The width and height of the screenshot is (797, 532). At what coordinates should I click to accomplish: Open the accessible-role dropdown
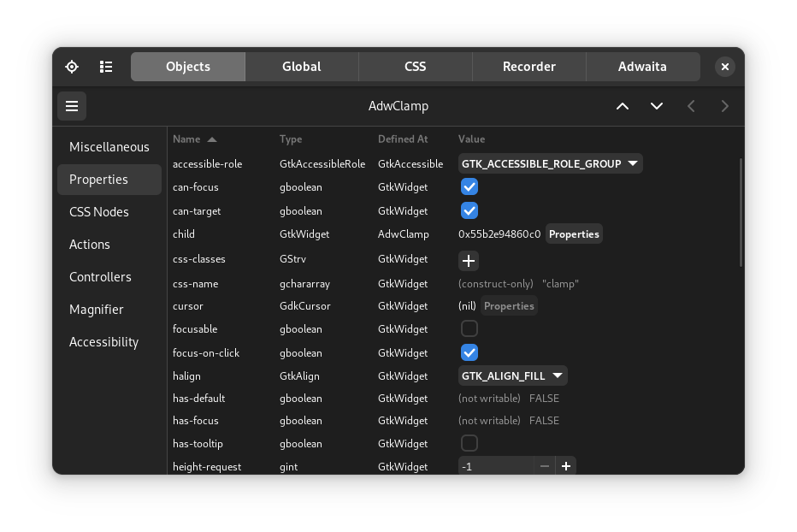tap(550, 163)
